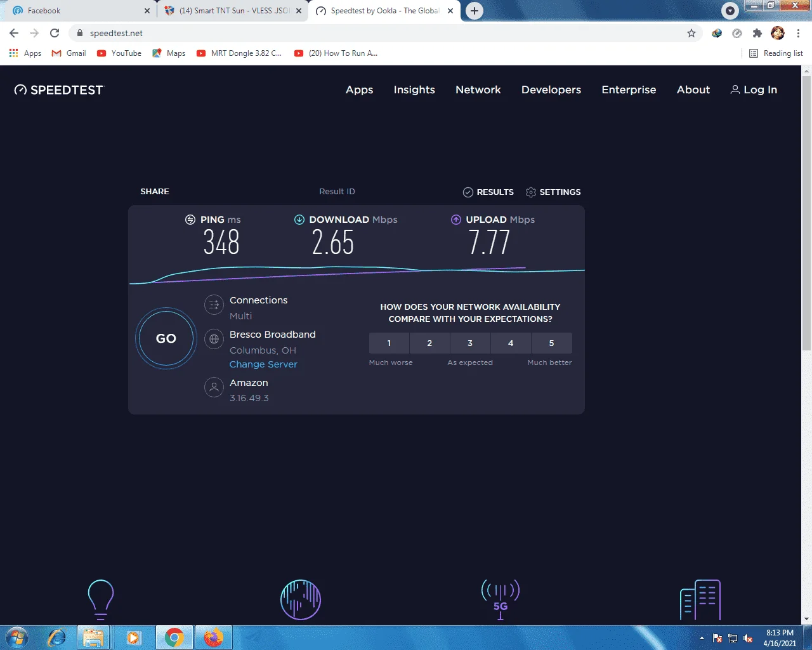Open Apps in Speedtest navigation
This screenshot has width=812, height=650.
359,90
